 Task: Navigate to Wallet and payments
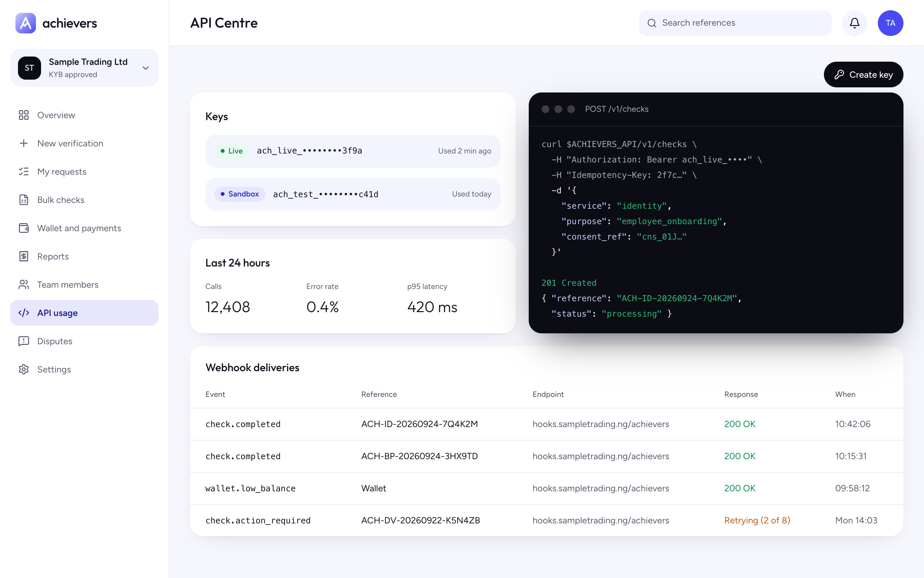(x=84, y=228)
